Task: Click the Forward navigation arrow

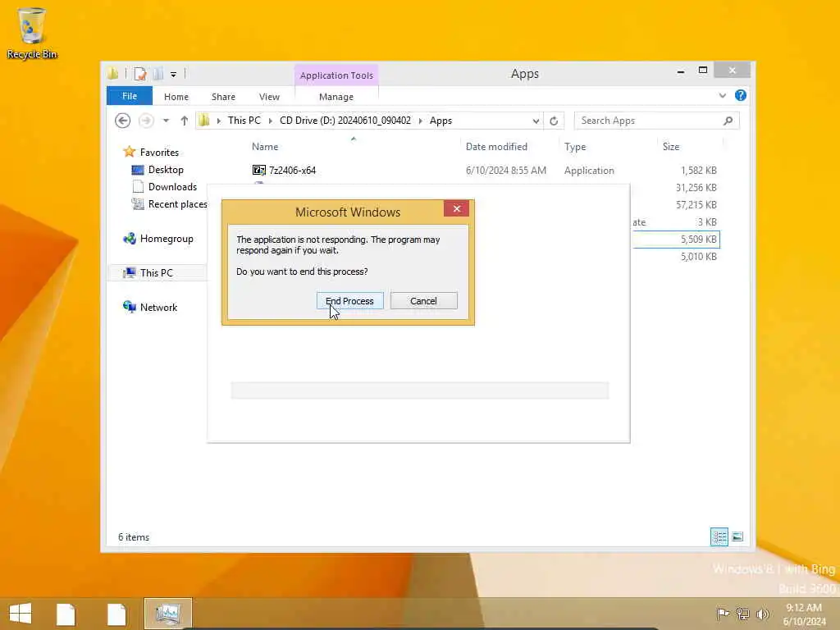Action: pyautogui.click(x=146, y=121)
